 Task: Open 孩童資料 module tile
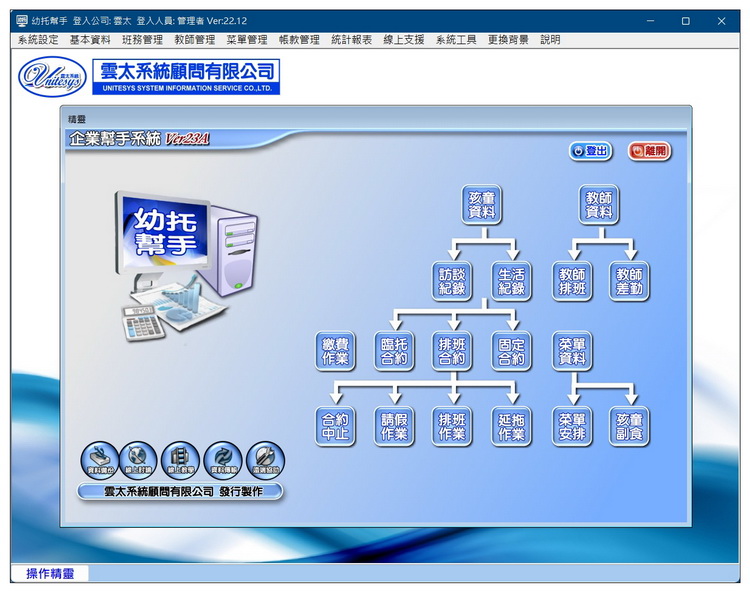tap(482, 205)
